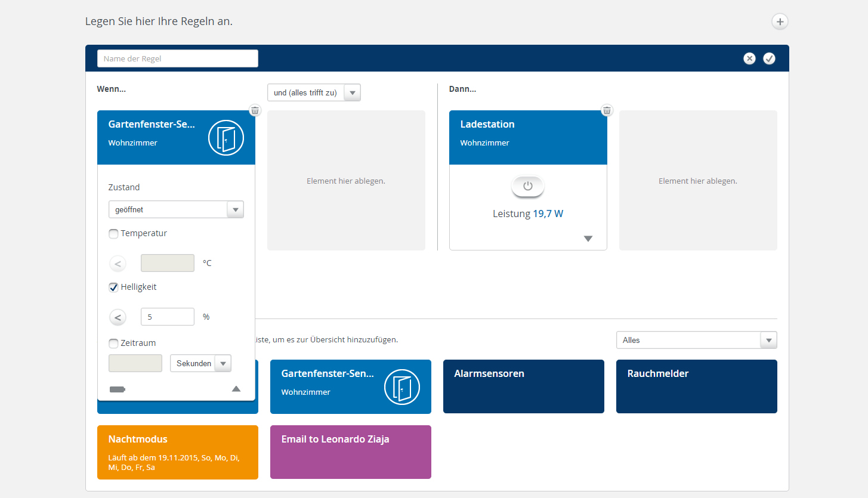
Task: Cancel rule editing with the X icon
Action: (x=749, y=58)
